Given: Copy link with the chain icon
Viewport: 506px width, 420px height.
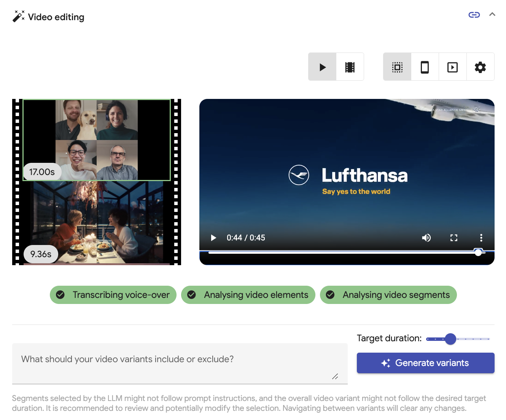Looking at the screenshot, I should tap(474, 15).
